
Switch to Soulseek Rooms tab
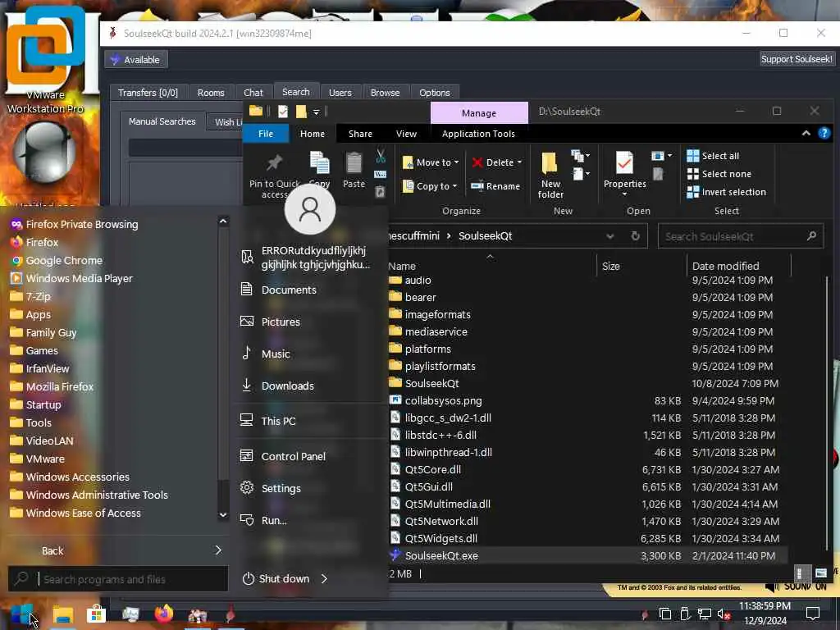pyautogui.click(x=211, y=93)
